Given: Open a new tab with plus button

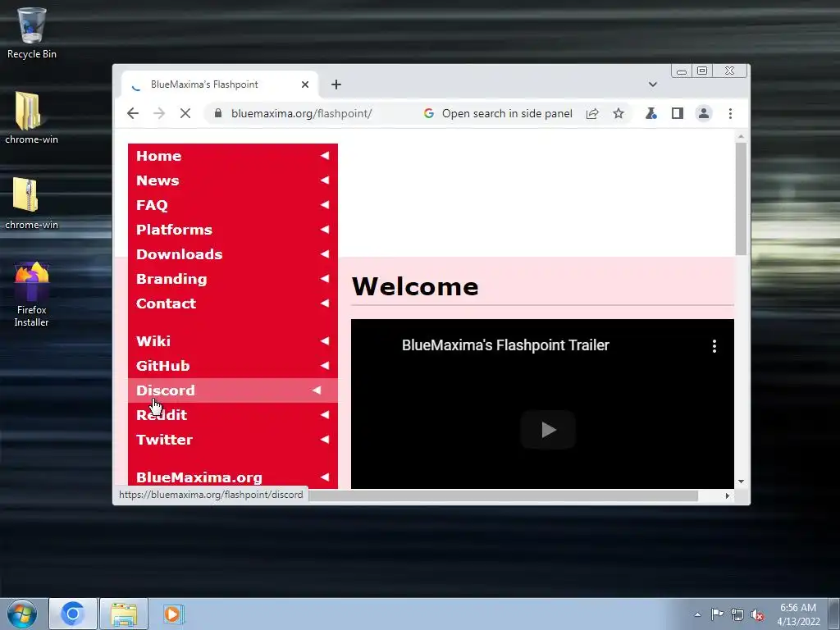Looking at the screenshot, I should [x=336, y=84].
